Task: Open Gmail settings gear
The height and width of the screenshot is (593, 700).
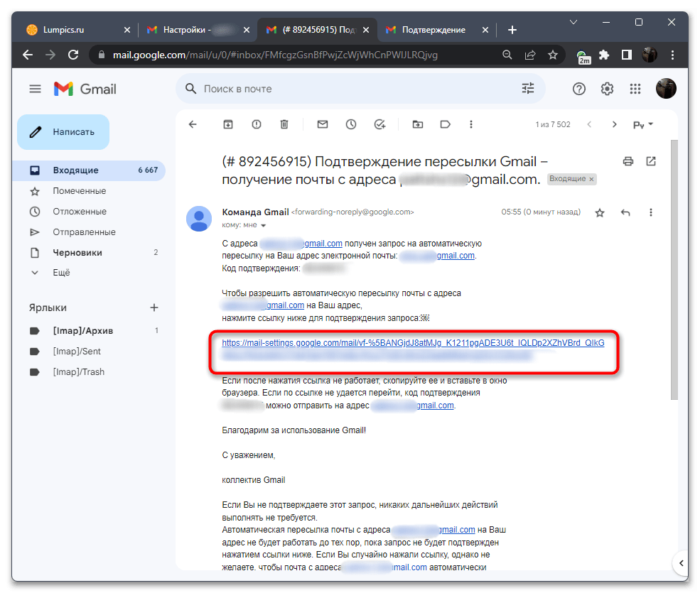Action: [606, 88]
